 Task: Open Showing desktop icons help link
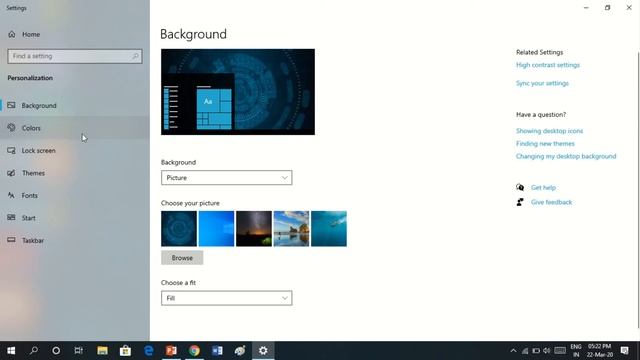point(549,131)
